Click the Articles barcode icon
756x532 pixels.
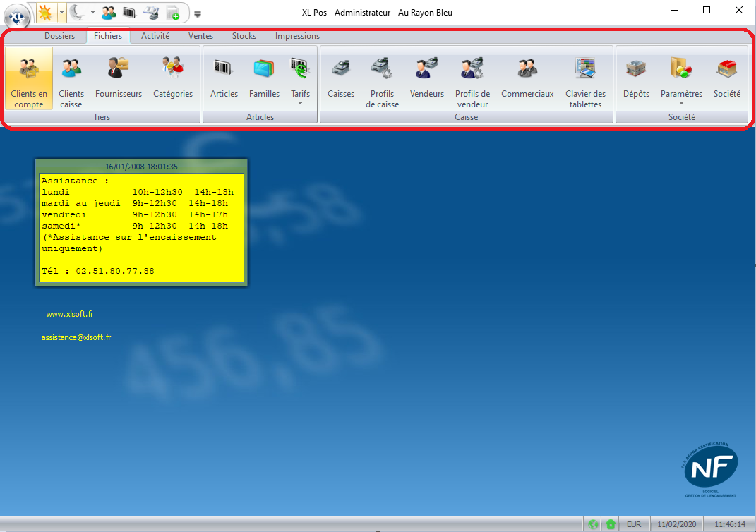(x=224, y=69)
